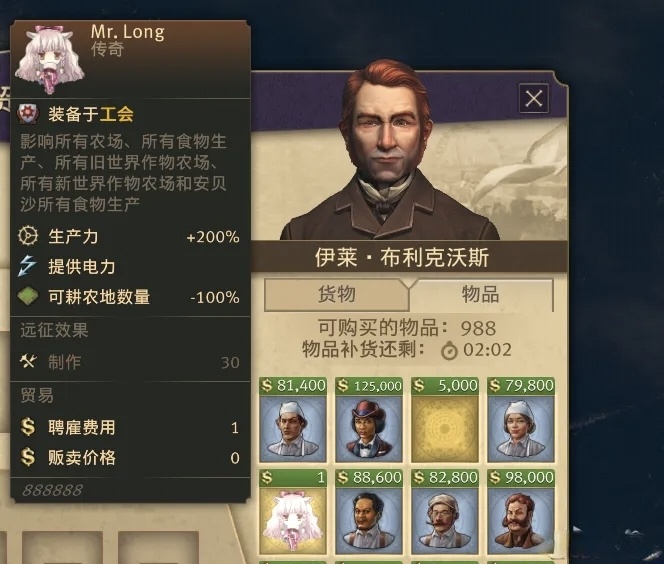
Task: Buy the specialist item priced $81,400
Action: [293, 420]
